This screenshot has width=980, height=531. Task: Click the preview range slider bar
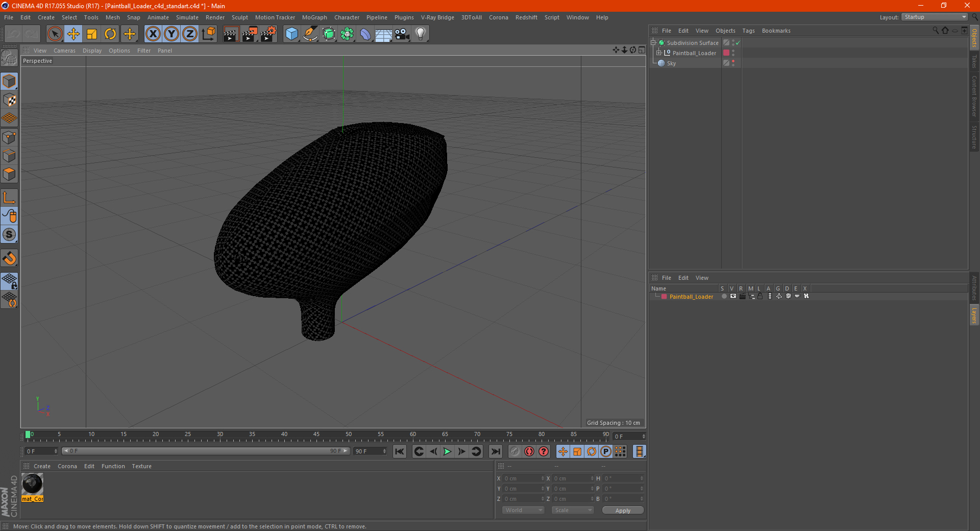[x=205, y=451]
